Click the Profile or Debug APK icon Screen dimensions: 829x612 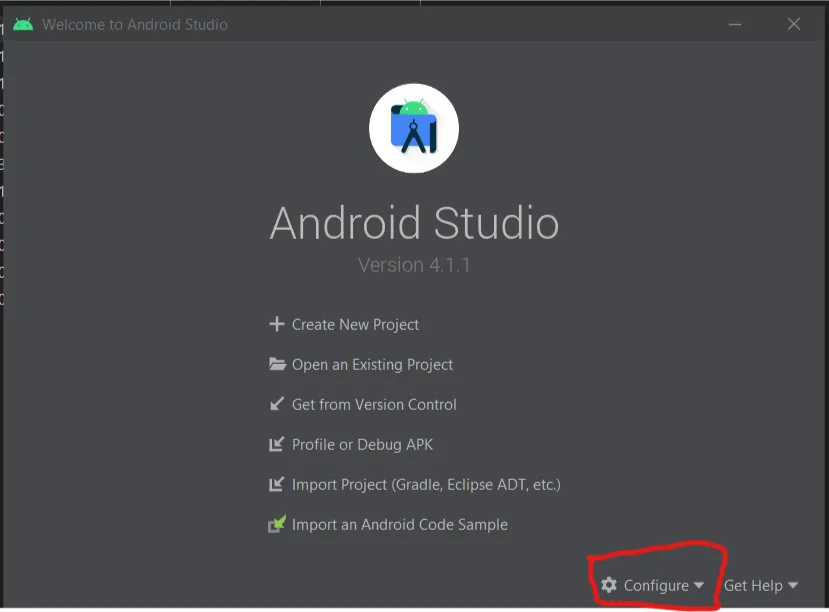277,444
